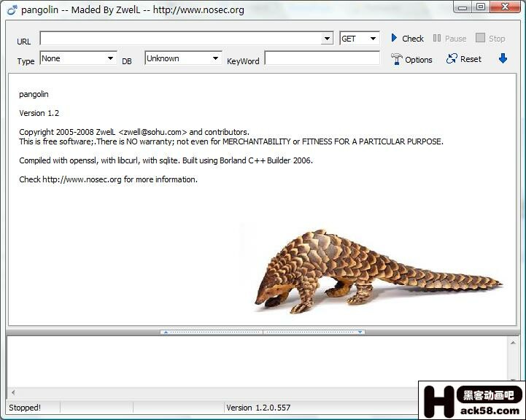The width and height of the screenshot is (526, 420).
Task: Click the log panel's left scroll arrow
Action: point(12,392)
